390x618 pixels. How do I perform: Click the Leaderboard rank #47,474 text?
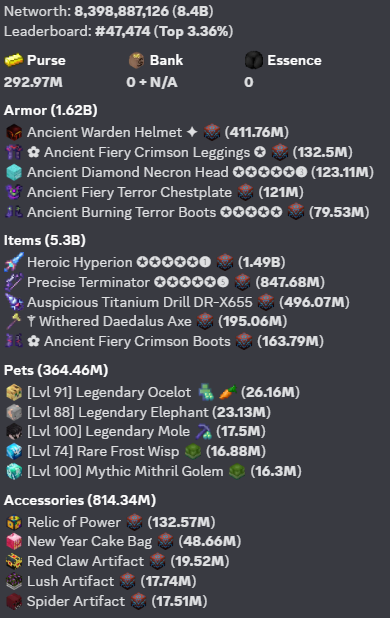(123, 31)
